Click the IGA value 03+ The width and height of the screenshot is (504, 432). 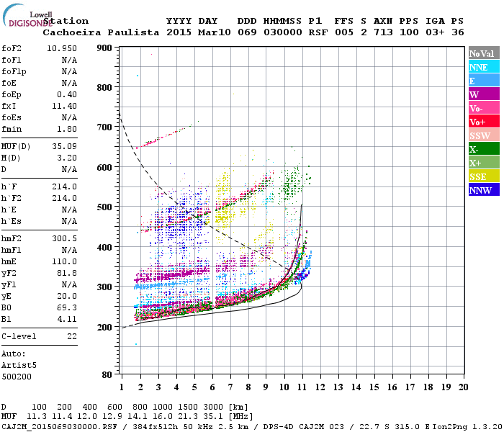tap(435, 32)
